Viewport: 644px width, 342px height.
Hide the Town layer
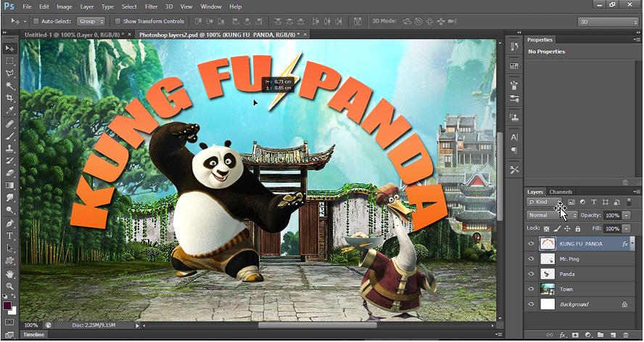pyautogui.click(x=531, y=290)
